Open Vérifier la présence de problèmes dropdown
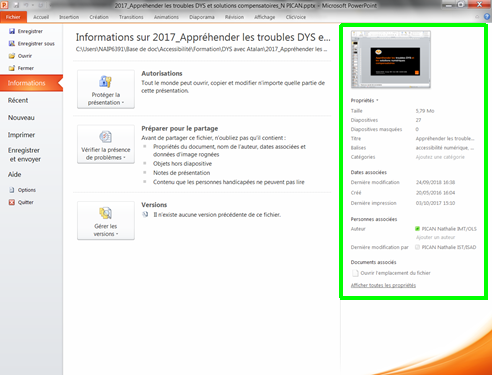 coord(106,144)
